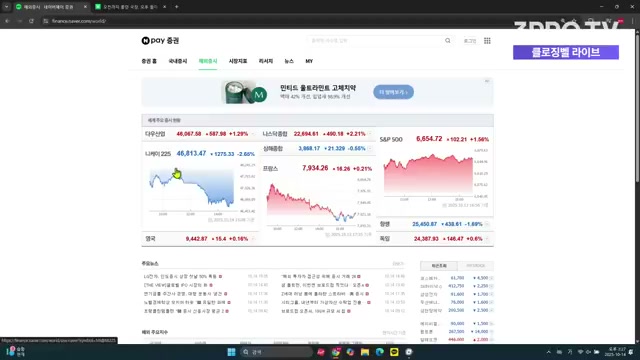Image resolution: width=640 pixels, height=360 pixels.
Task: Click the 더보기 link beside 주요뉴스
Action: tap(398, 264)
